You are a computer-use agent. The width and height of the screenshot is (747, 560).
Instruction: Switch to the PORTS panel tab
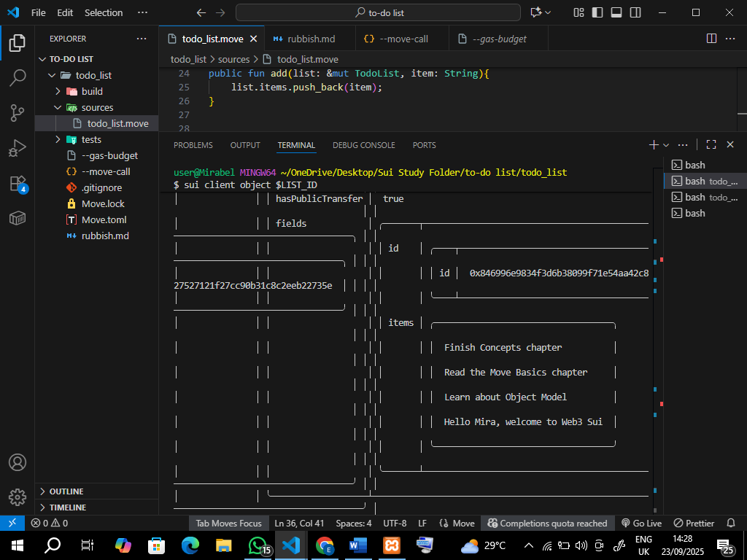(424, 145)
